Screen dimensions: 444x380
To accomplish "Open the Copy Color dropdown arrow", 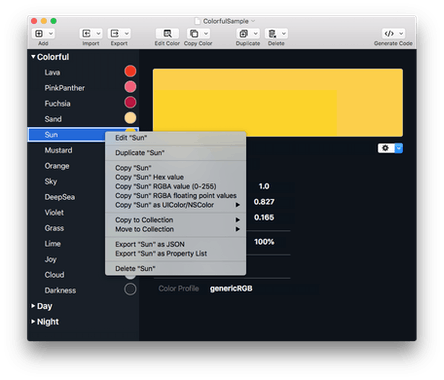I will pos(206,33).
